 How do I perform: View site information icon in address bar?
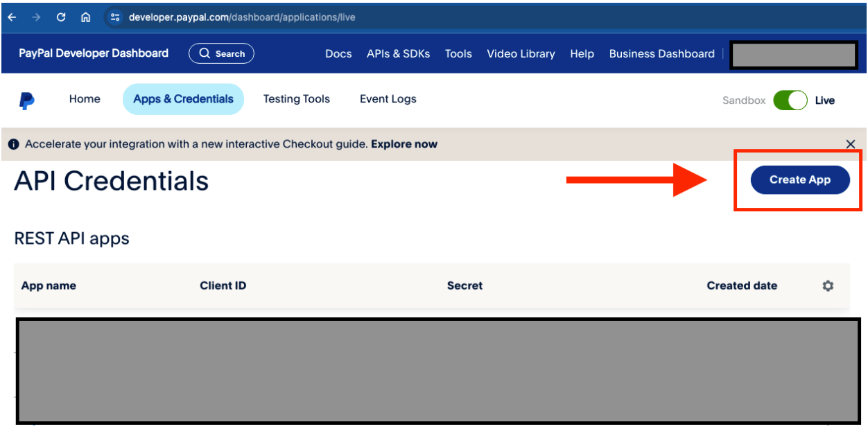[115, 17]
